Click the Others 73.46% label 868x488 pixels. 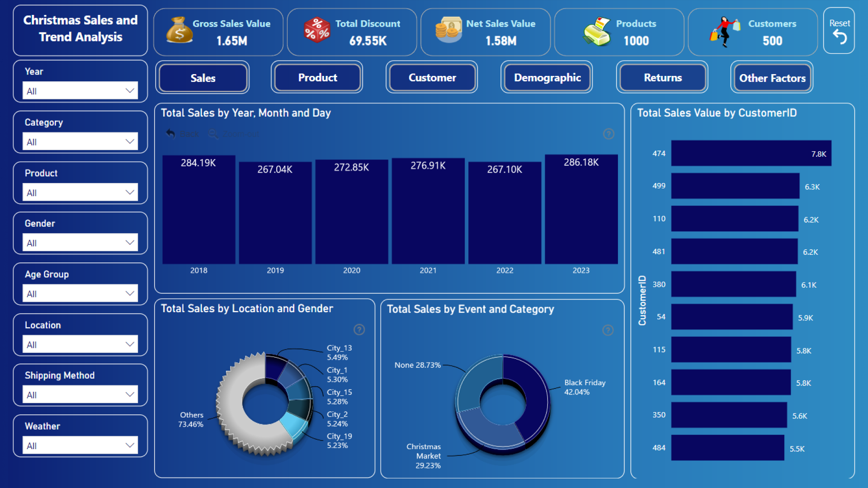191,419
